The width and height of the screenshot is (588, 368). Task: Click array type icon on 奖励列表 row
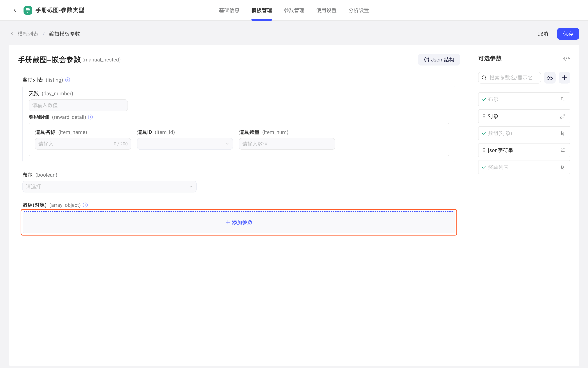click(562, 167)
